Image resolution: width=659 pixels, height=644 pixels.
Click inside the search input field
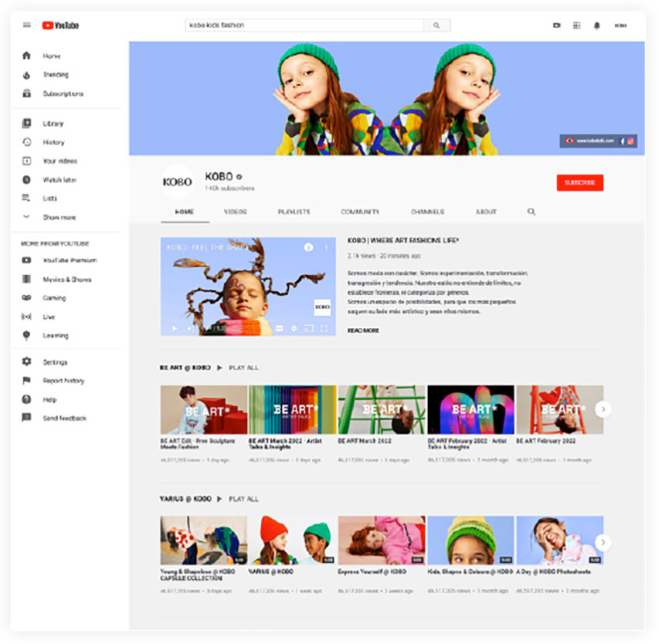click(x=304, y=25)
